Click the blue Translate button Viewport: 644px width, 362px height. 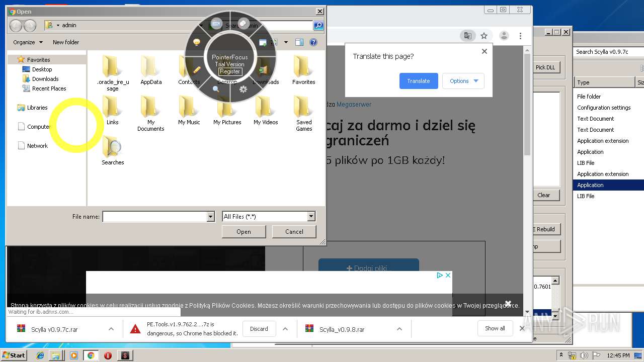pyautogui.click(x=419, y=81)
